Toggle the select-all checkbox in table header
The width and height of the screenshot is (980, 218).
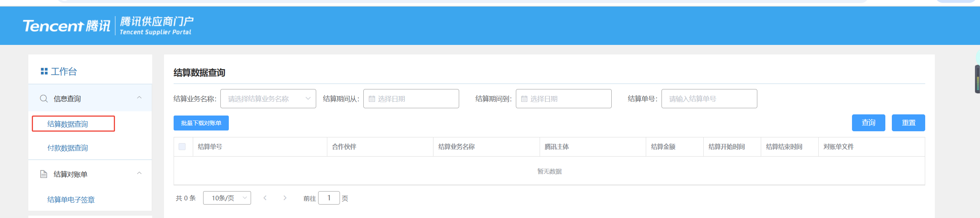click(x=182, y=147)
